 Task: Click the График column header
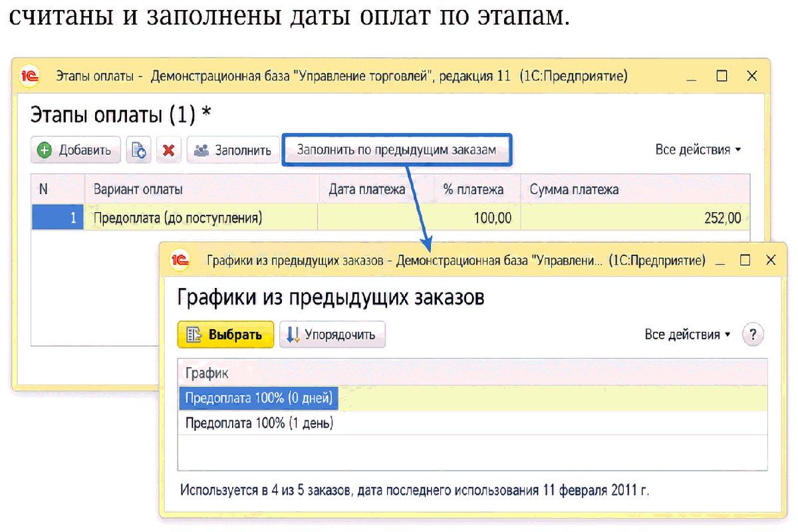[473, 374]
